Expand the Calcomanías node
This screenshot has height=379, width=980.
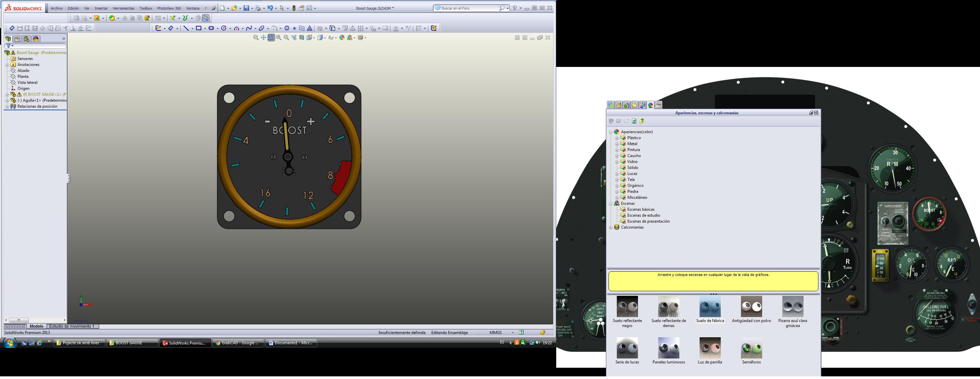[x=611, y=228]
